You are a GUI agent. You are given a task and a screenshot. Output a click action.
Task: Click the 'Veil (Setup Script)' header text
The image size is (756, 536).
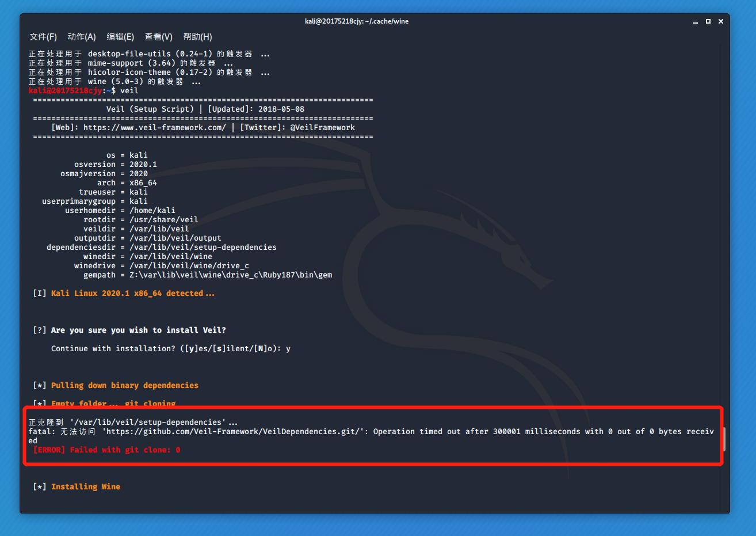150,109
